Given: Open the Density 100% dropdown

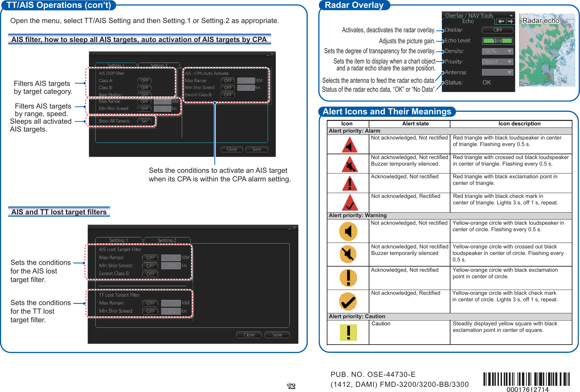Looking at the screenshot, I should click(498, 51).
